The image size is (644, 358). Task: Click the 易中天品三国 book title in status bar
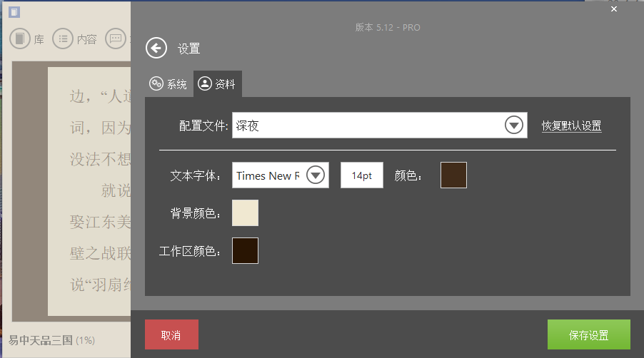click(40, 340)
